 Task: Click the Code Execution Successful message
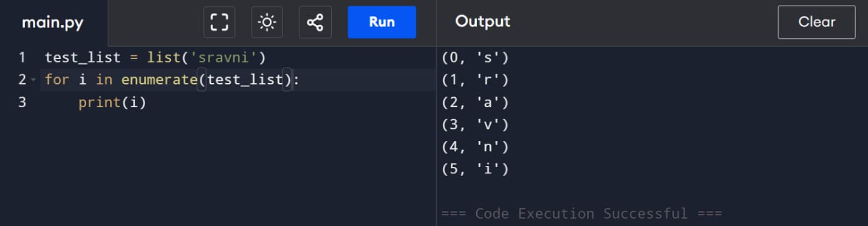(582, 214)
